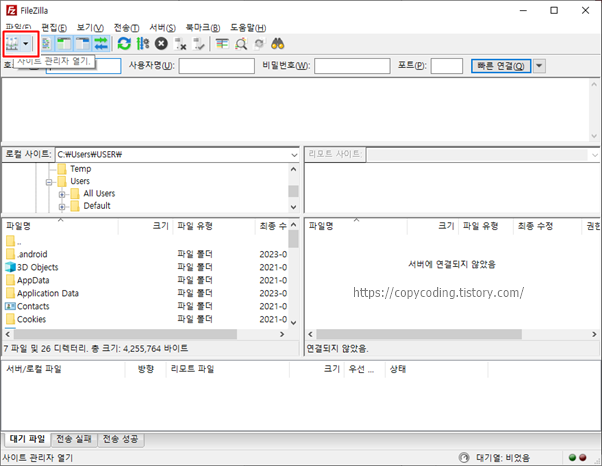Toggle local directory tree display
602x466 pixels.
coord(64,44)
